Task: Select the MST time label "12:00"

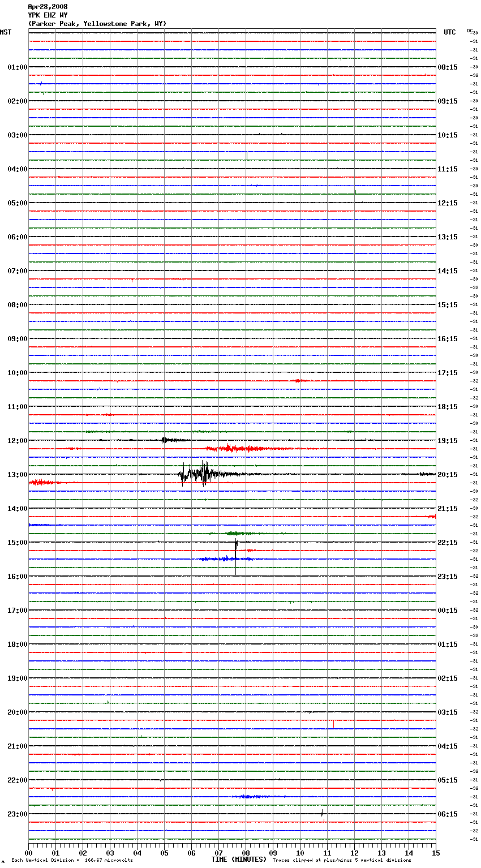Action: pos(18,441)
